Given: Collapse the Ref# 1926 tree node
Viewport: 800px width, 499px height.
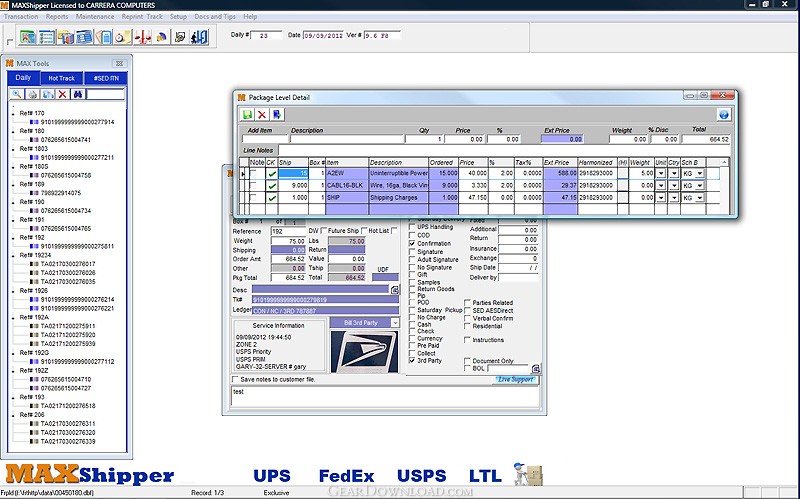Looking at the screenshot, I should 13,291.
